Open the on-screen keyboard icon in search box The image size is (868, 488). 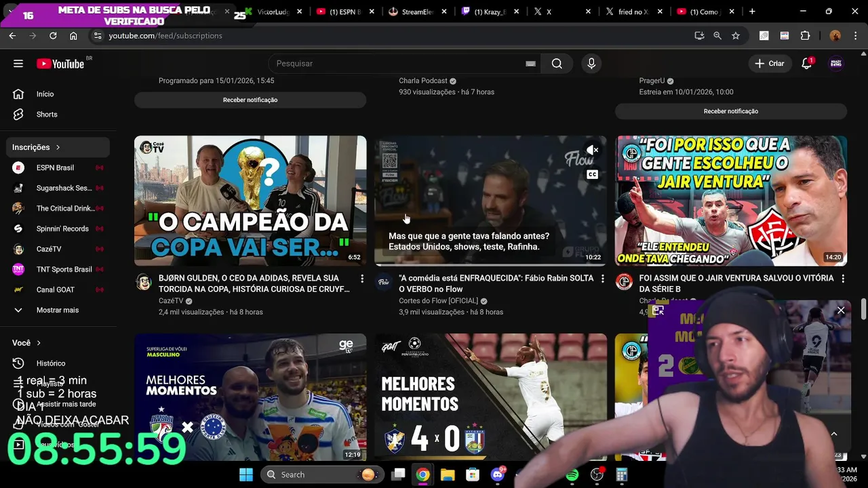[530, 64]
